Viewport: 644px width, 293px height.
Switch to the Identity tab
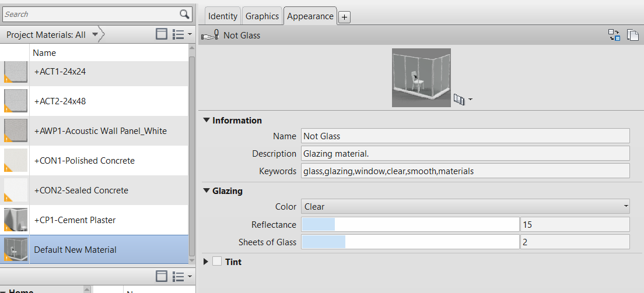223,16
